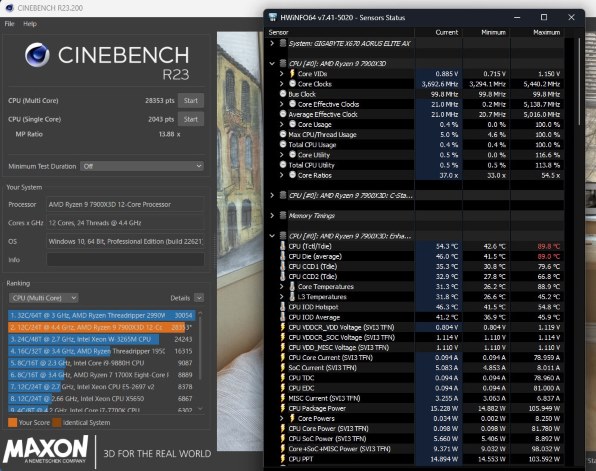This screenshot has width=596, height=471.
Task: Collapse the CPU [#0] AMD Ryzen 9 7900X3D section
Action: tap(272, 63)
